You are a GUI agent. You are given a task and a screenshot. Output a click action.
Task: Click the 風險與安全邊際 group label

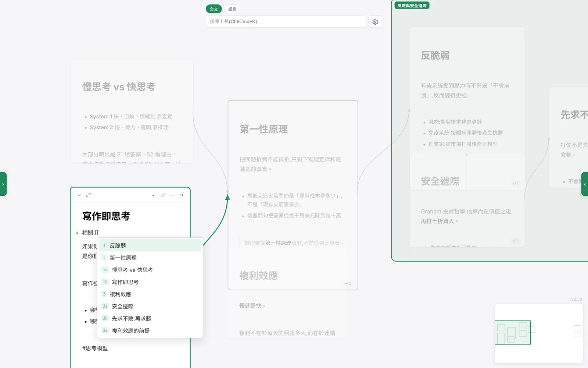point(412,6)
